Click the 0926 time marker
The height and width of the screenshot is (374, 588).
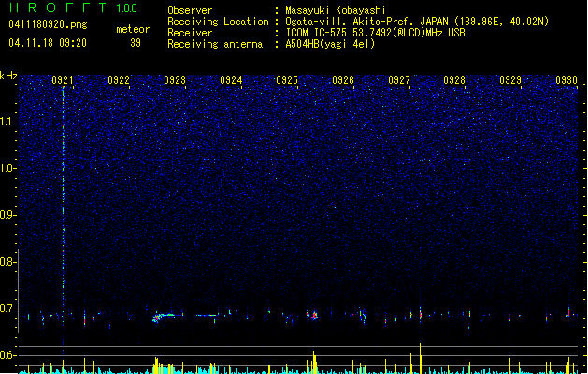click(x=343, y=80)
